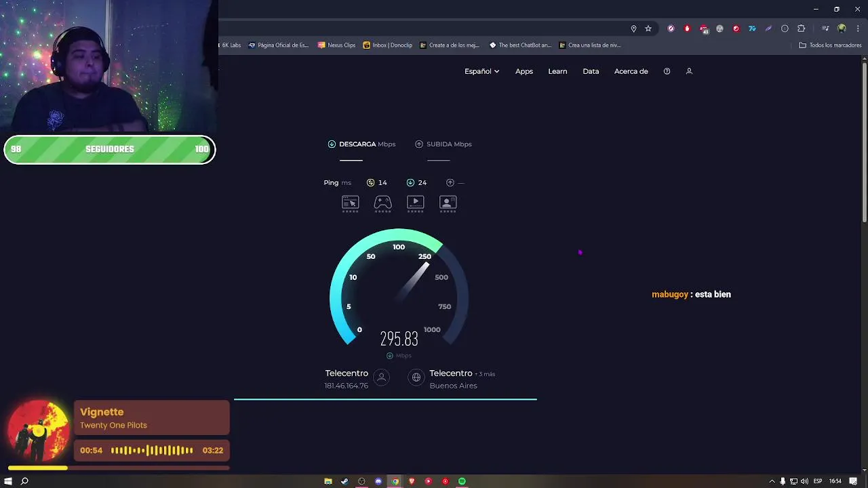Click the volume icon in system tray

[804, 481]
